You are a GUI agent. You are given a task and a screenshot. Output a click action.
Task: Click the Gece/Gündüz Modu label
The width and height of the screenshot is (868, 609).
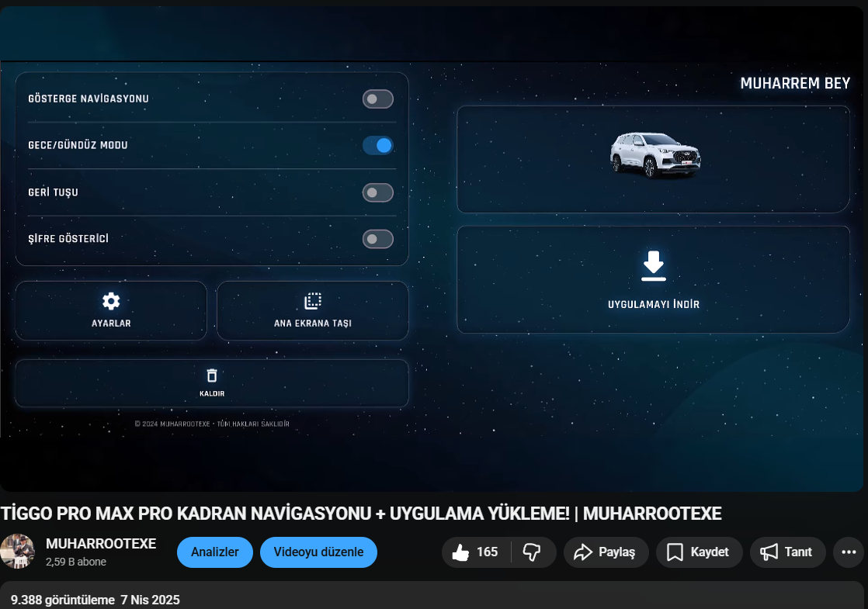point(78,146)
